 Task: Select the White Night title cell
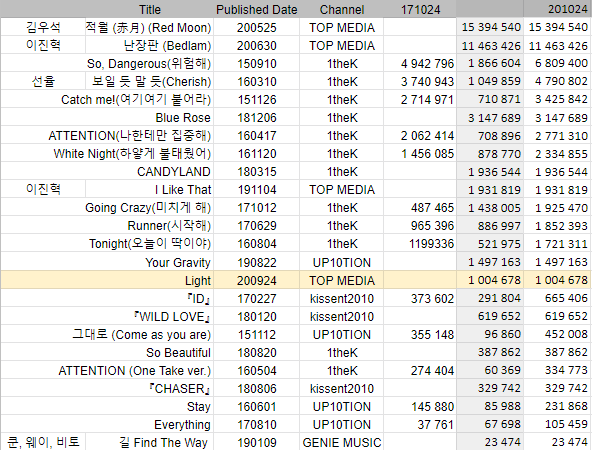coord(107,153)
